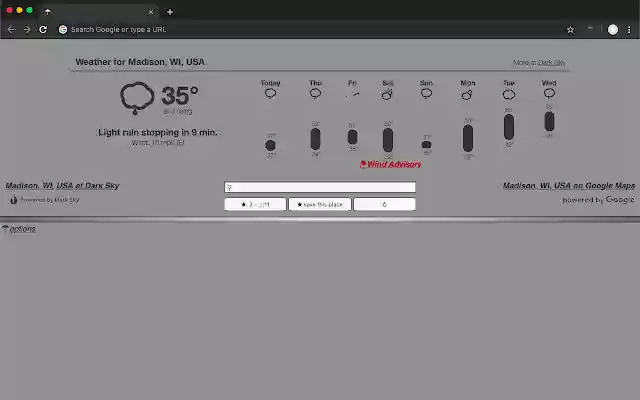The image size is (640, 400).
Task: Open a new tab with the plus icon
Action: [170, 12]
